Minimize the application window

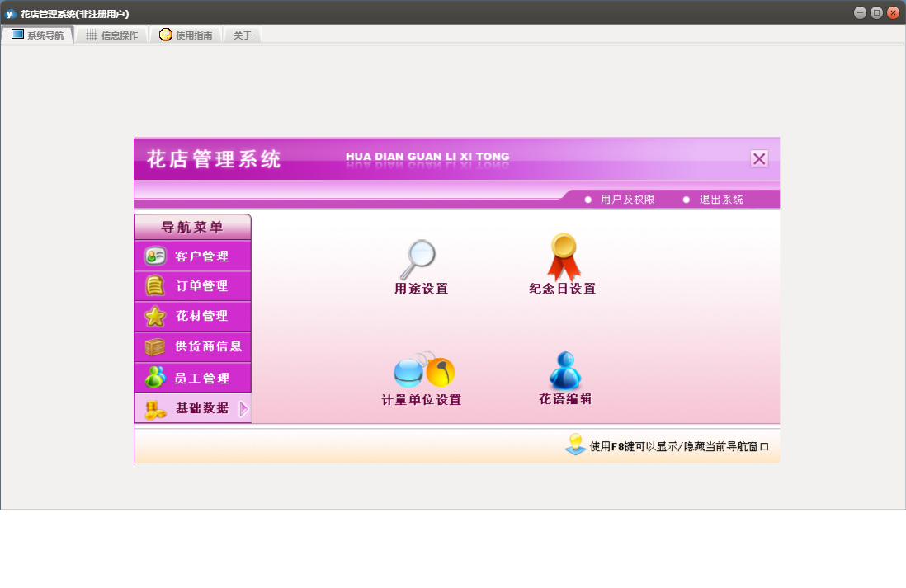(860, 12)
